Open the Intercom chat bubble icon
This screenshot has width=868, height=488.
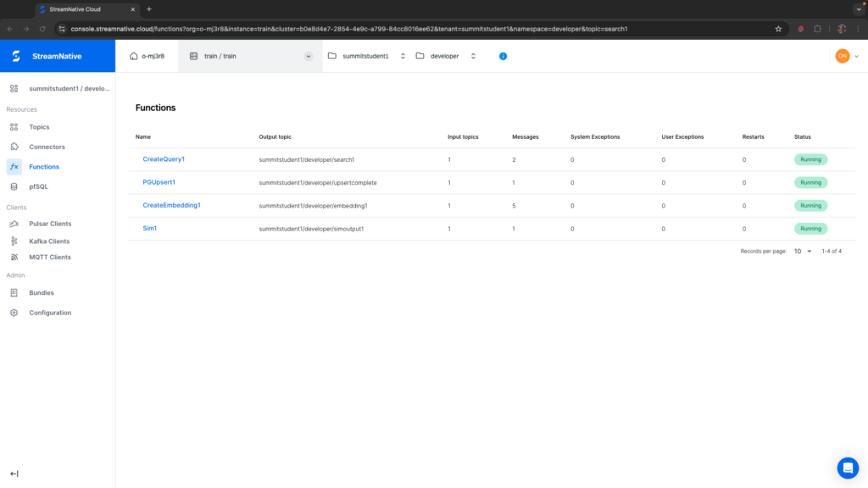[x=847, y=468]
